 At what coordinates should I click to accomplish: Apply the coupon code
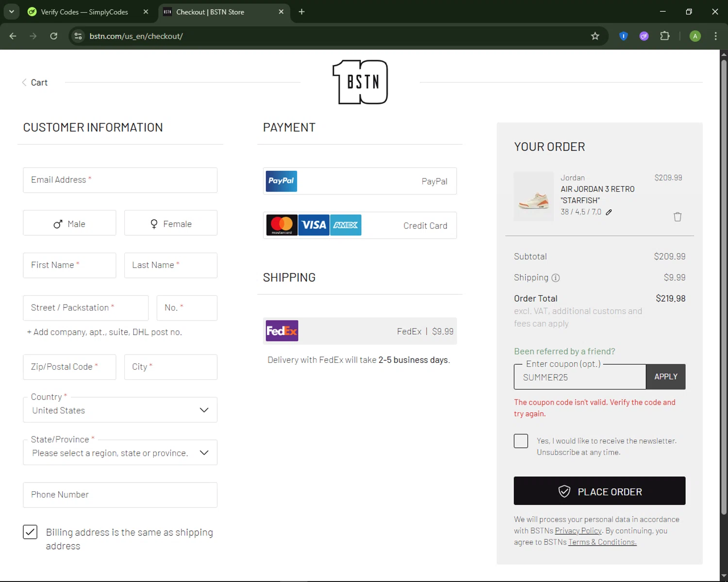point(666,377)
